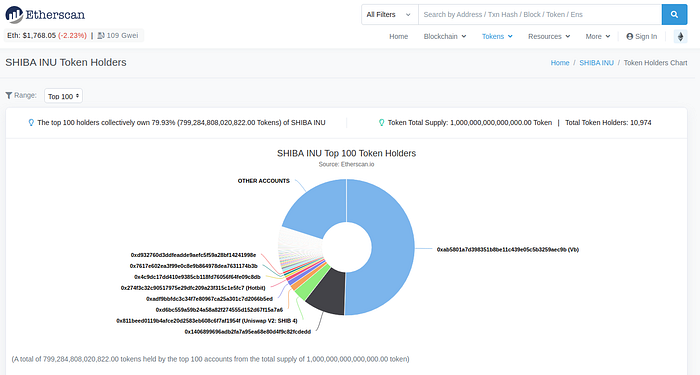Expand the Resources menu
700x375 pixels.
pyautogui.click(x=549, y=36)
